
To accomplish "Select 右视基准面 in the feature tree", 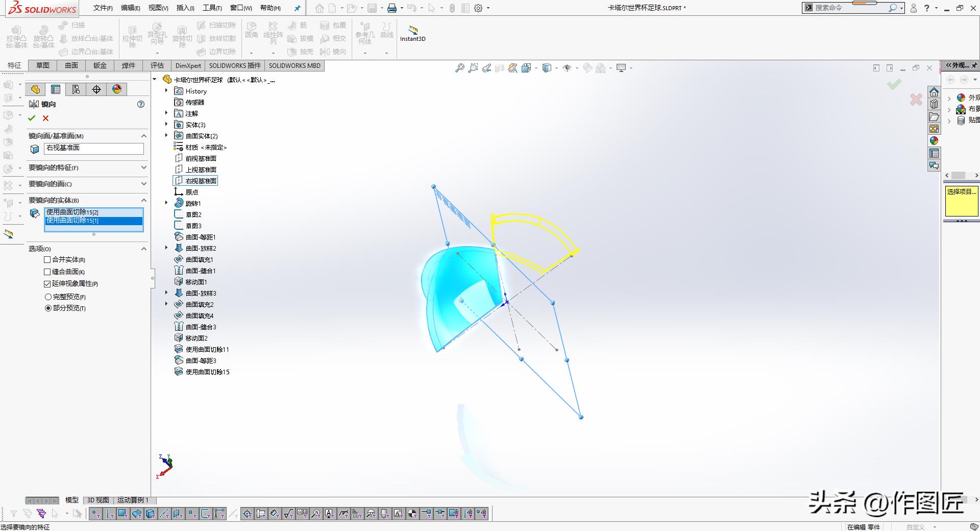I will tap(201, 181).
